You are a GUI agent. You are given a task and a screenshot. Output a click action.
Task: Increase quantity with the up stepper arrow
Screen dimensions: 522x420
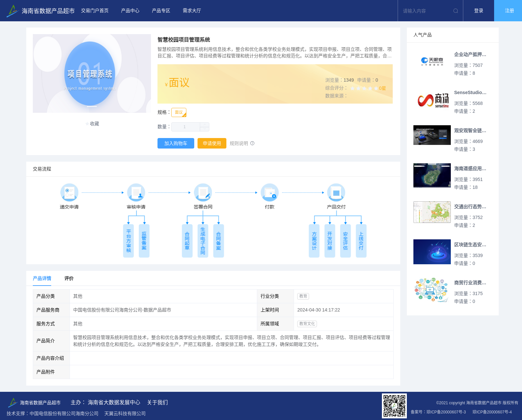[x=204, y=125]
